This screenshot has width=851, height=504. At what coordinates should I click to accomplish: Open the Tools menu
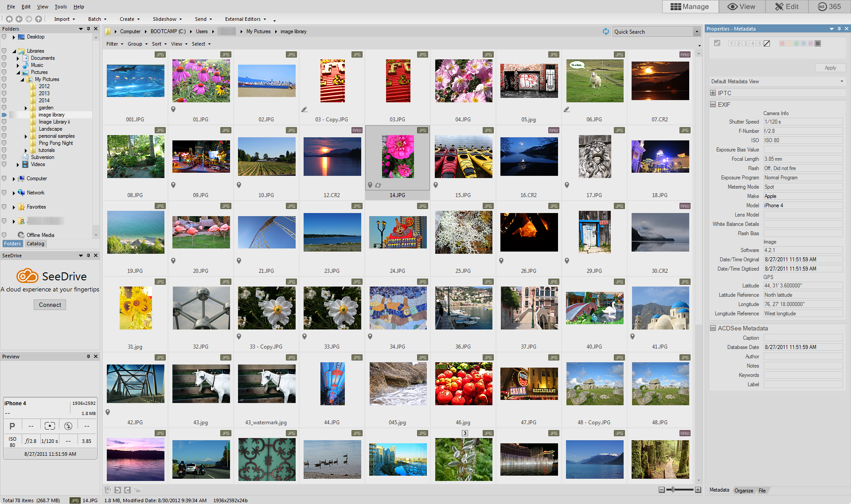(61, 7)
